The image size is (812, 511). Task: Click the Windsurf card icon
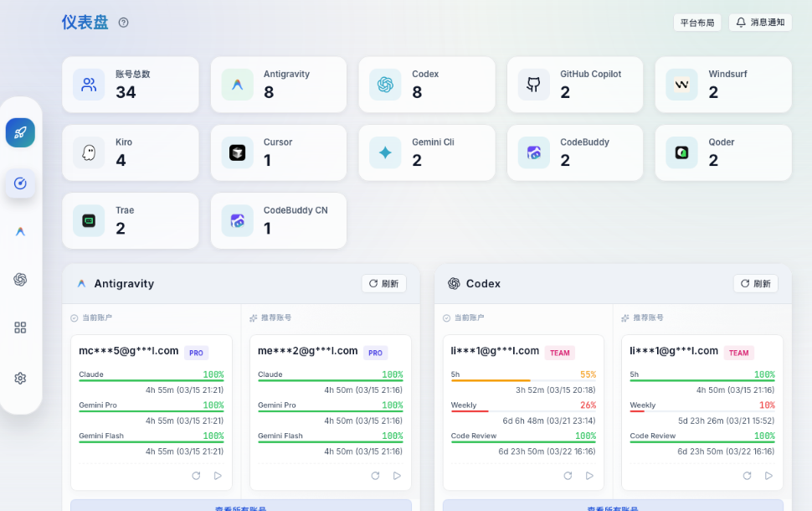point(681,85)
